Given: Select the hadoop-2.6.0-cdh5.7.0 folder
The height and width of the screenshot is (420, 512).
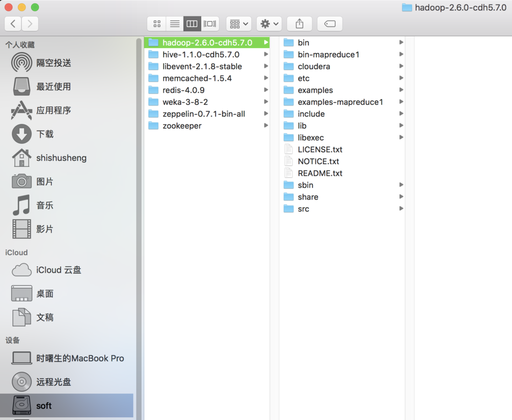Looking at the screenshot, I should point(207,42).
